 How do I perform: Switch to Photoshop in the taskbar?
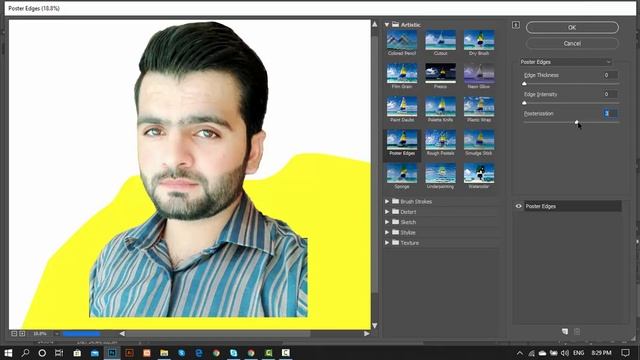112,353
